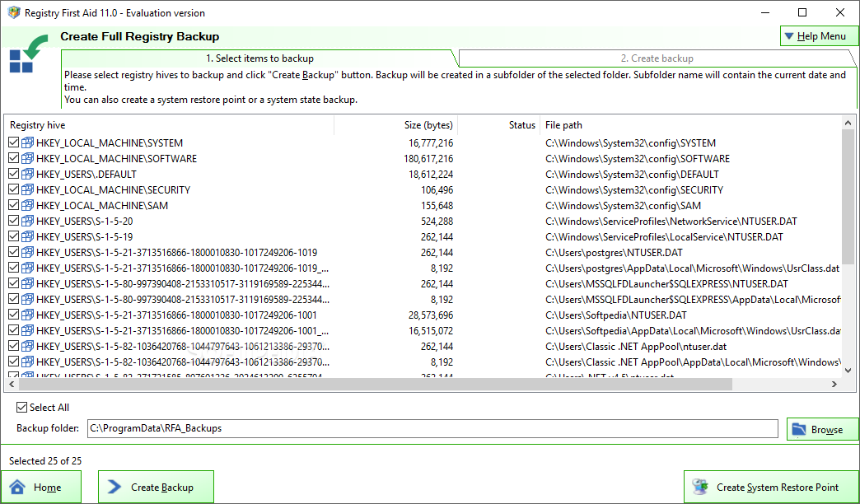The image size is (860, 504).
Task: Click the Browse button for backup folder
Action: 822,429
